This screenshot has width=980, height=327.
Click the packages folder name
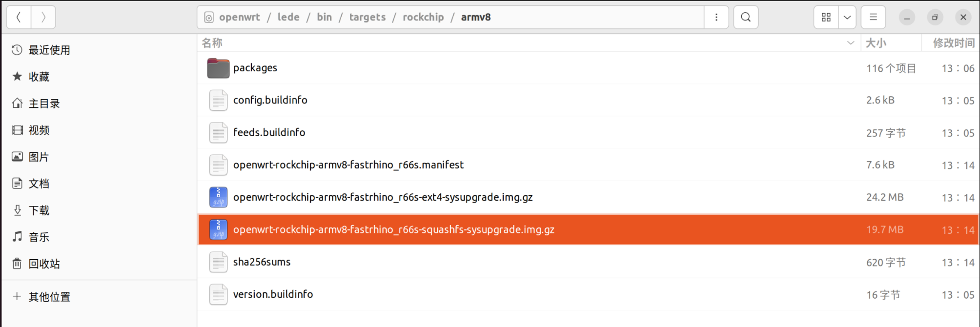coord(255,68)
